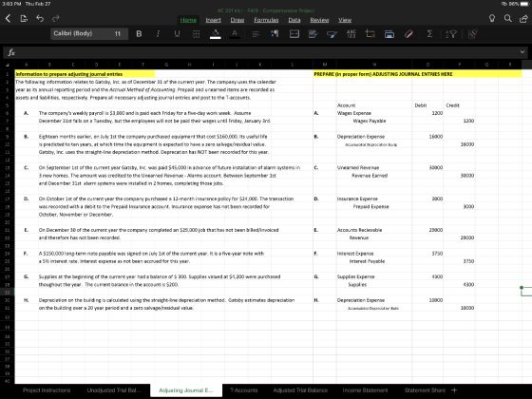Select the Clear eraser icon

coord(408,33)
